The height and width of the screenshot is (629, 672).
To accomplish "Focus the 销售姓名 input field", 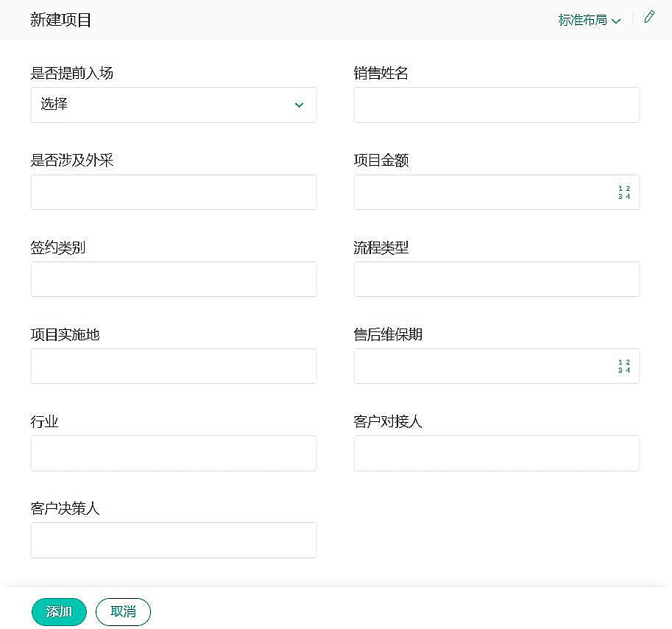I will [496, 105].
